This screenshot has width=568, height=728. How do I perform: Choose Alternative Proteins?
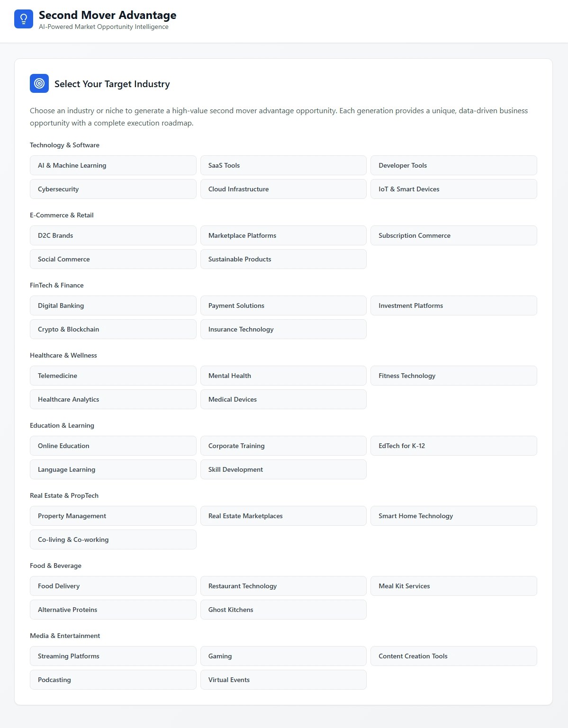tap(113, 609)
